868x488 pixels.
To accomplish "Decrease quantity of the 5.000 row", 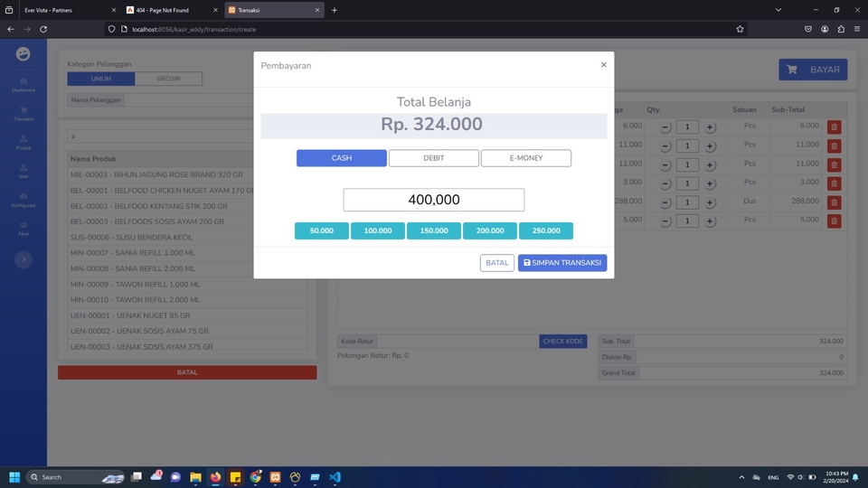I will click(665, 221).
